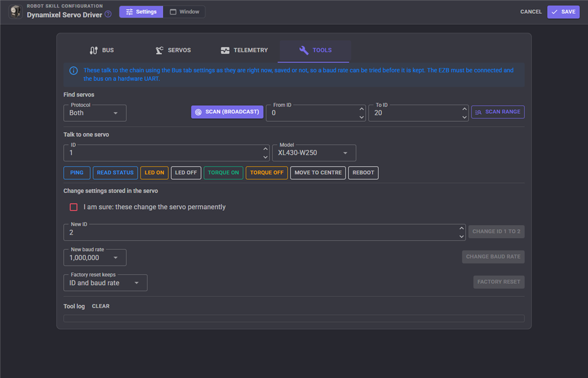Decrement the Talk to one servo ID
Viewport: 588px width, 378px height.
265,157
